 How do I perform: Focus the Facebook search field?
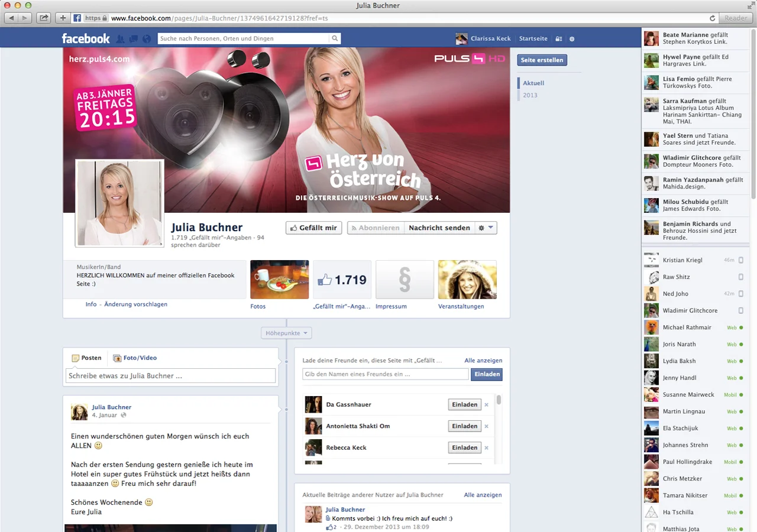pos(244,38)
